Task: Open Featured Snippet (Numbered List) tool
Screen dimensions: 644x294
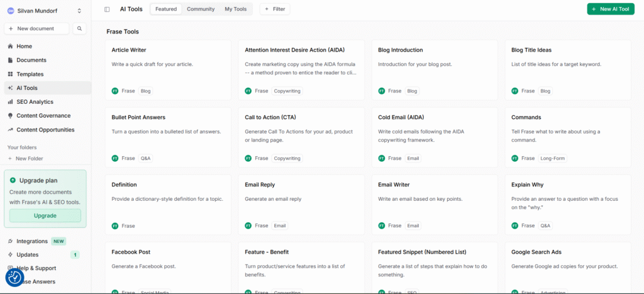Action: (x=435, y=268)
